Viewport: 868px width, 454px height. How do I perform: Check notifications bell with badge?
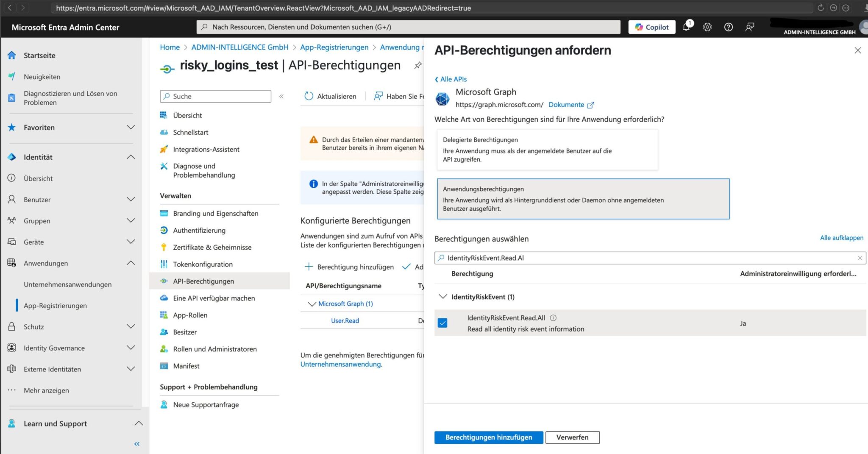point(686,27)
